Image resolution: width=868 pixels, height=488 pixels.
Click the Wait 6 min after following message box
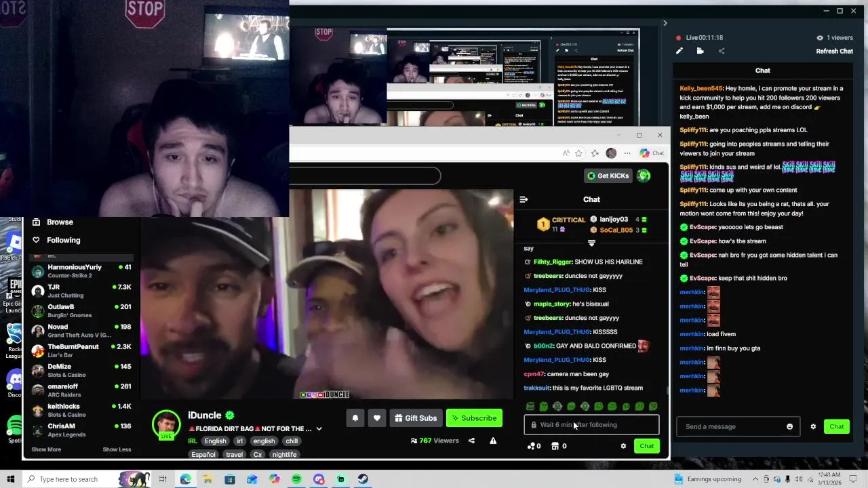[x=591, y=425]
